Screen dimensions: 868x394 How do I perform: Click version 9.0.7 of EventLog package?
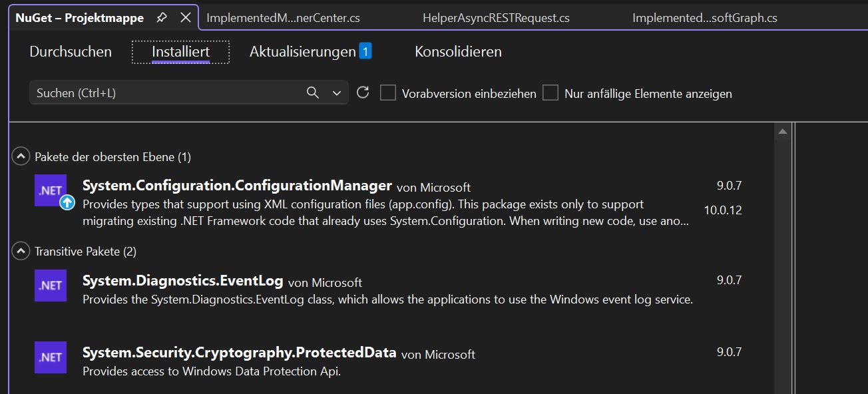[730, 280]
